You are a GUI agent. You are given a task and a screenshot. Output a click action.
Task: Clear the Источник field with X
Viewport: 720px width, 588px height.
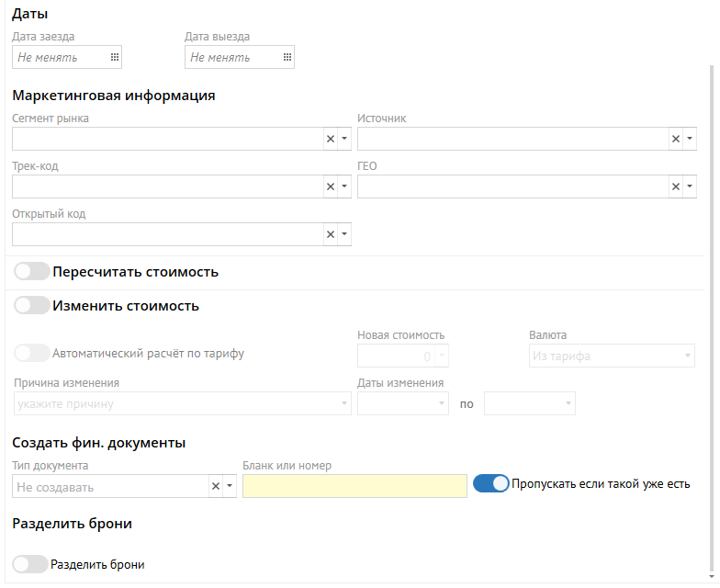(x=676, y=139)
